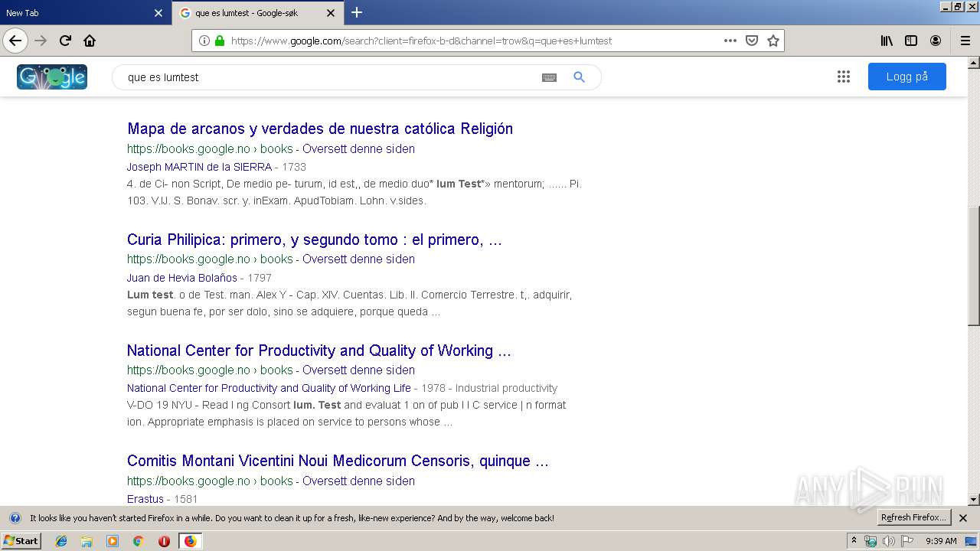Image resolution: width=980 pixels, height=551 pixels.
Task: Launch Internet Explorer from taskbar
Action: pos(61,541)
